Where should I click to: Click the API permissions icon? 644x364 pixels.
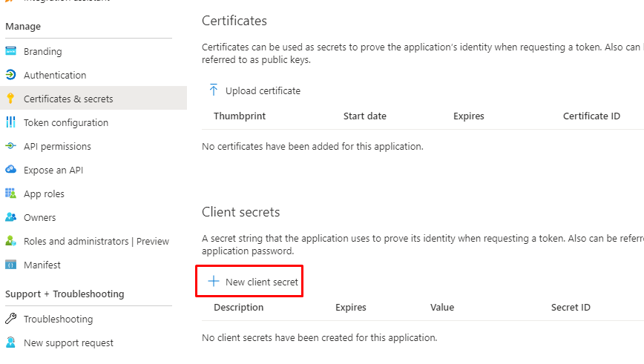click(10, 146)
